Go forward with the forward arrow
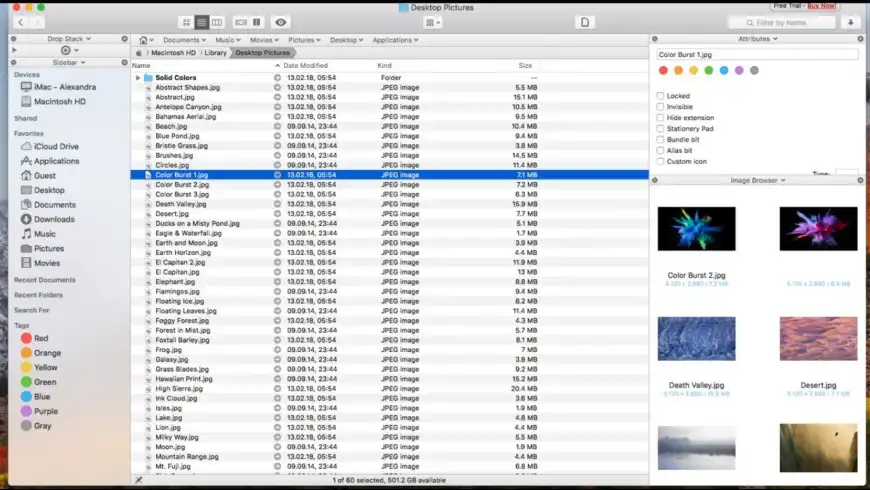Screen dimensions: 870x490 (37, 22)
